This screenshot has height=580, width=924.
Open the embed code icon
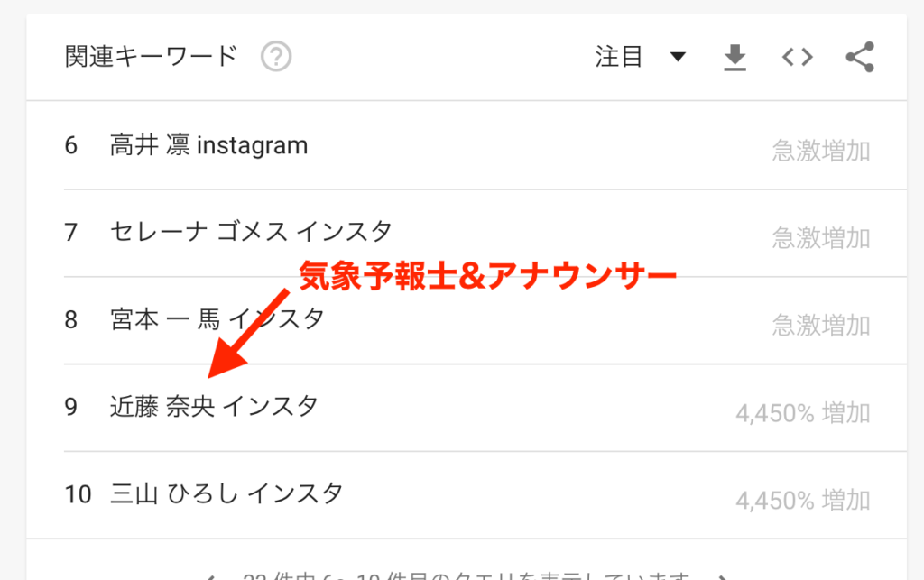(798, 57)
